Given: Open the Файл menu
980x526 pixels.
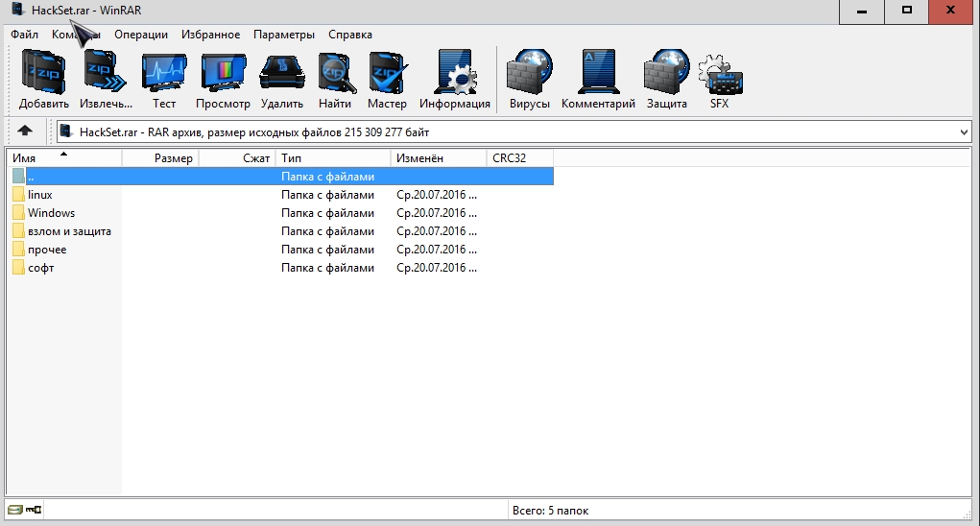Looking at the screenshot, I should pyautogui.click(x=24, y=35).
